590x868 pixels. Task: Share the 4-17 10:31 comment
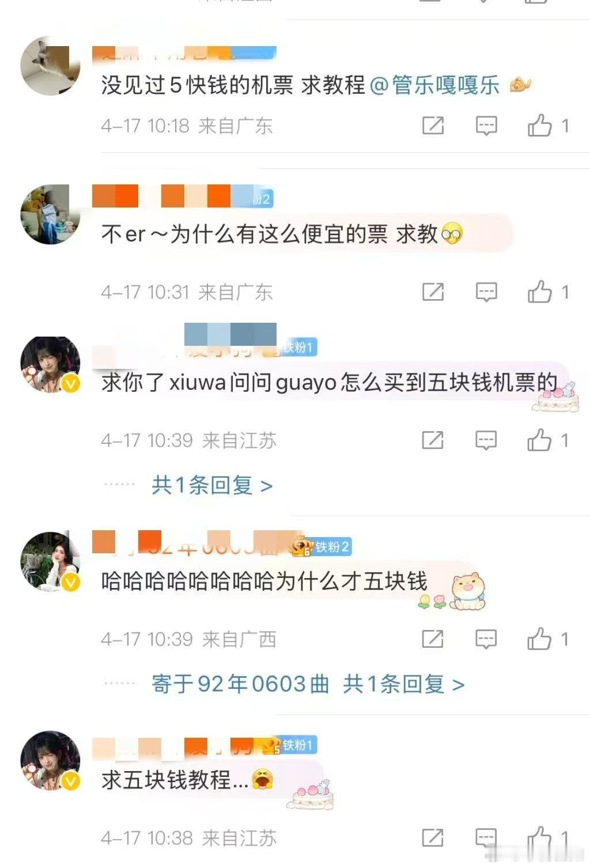coord(433,292)
